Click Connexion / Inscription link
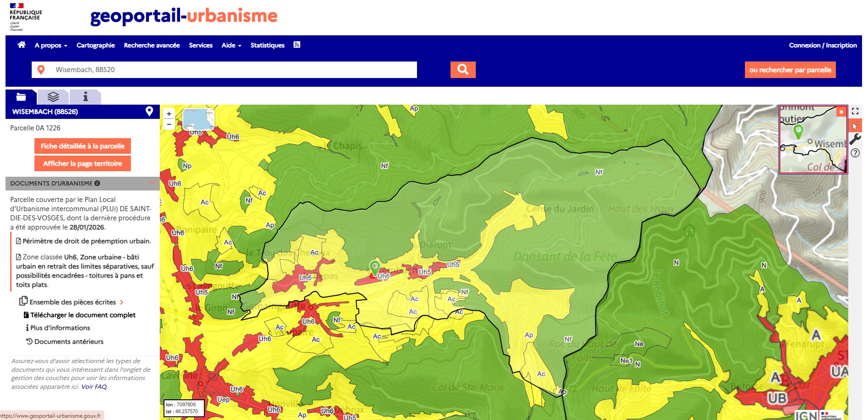Screen dimensions: 868x420 823,45
